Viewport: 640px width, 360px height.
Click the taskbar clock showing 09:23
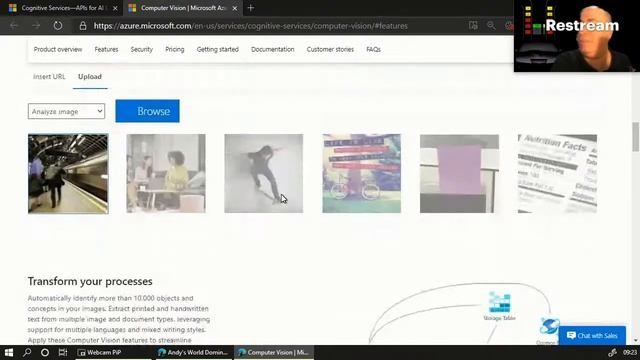(x=630, y=352)
